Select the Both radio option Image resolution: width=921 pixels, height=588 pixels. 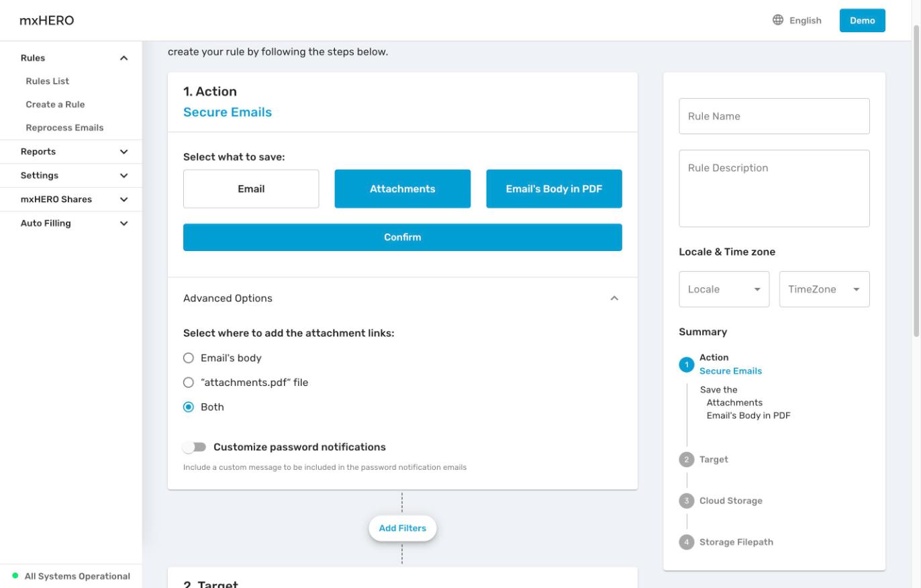pos(189,407)
